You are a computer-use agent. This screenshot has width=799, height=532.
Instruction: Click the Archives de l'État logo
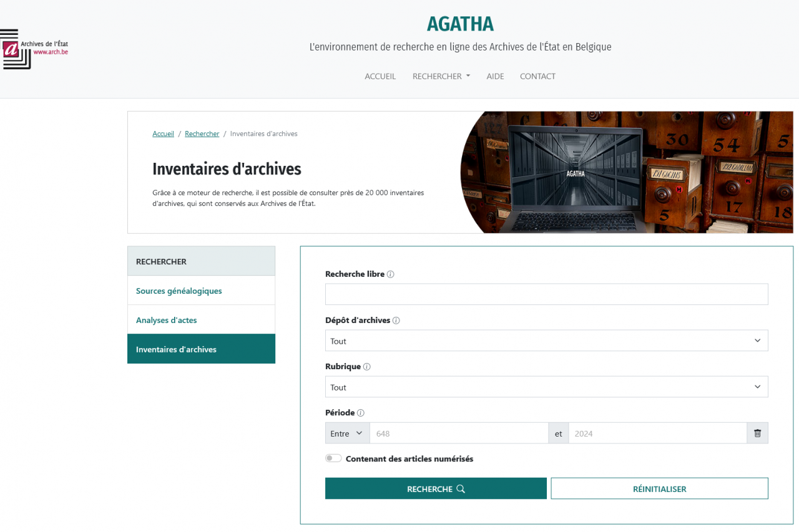34,49
